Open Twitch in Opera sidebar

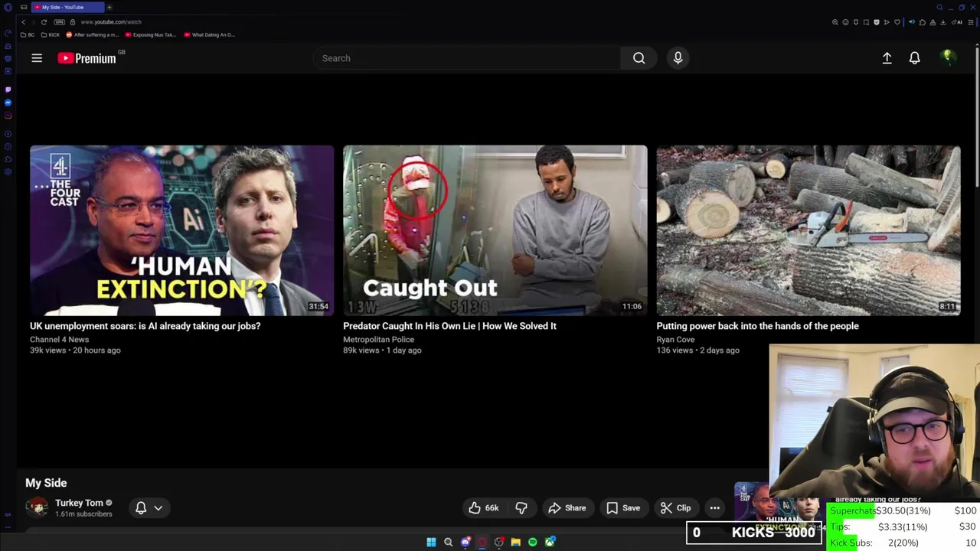coord(8,90)
